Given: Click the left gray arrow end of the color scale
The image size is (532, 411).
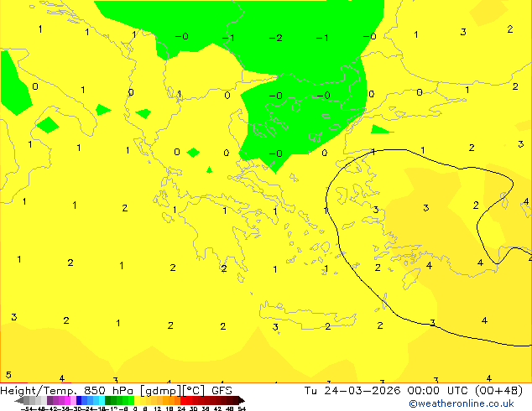Looking at the screenshot, I should [x=19, y=401].
